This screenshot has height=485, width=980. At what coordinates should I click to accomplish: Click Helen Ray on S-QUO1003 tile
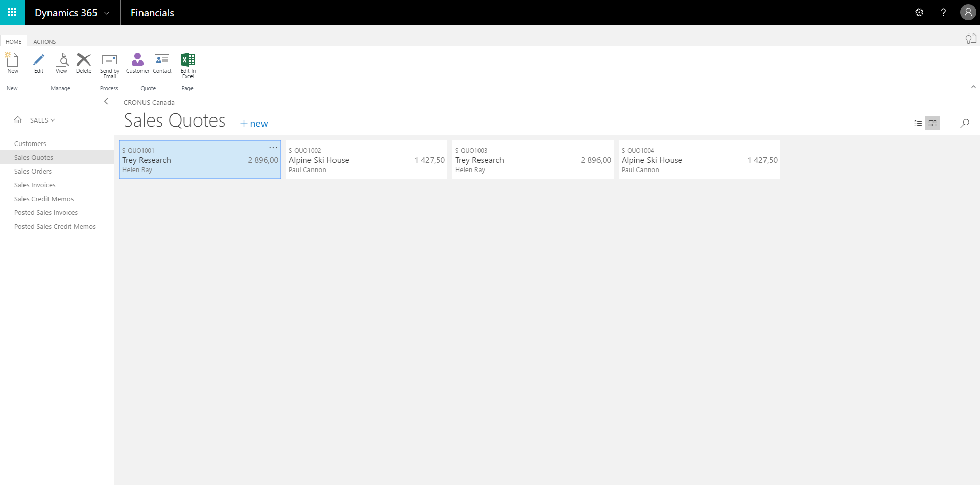pyautogui.click(x=470, y=170)
